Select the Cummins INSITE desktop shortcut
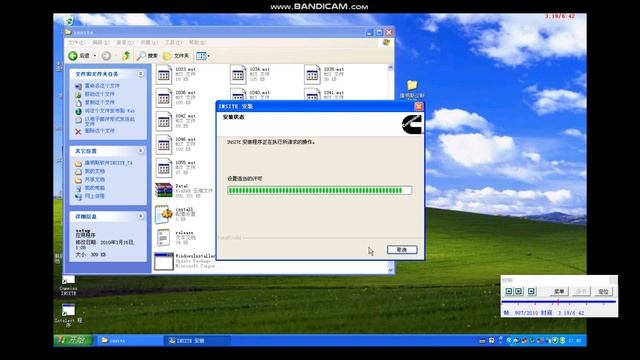This screenshot has width=640, height=360. click(68, 286)
